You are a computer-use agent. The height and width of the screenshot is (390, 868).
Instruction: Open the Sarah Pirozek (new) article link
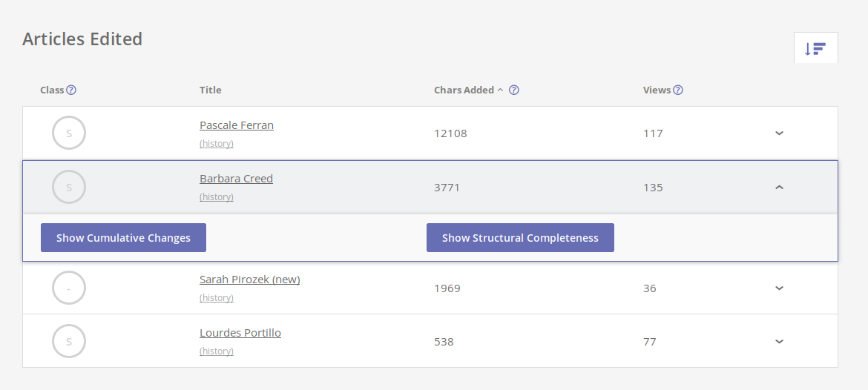[x=250, y=280]
